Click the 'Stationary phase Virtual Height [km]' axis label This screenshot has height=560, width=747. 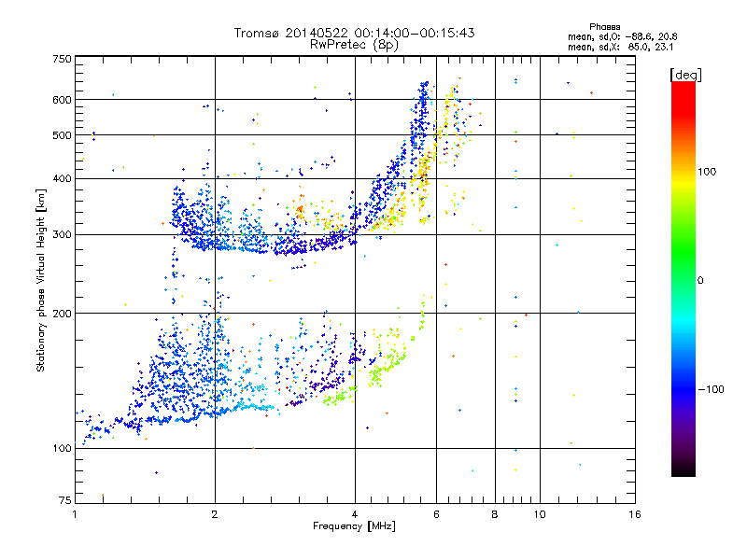pyautogui.click(x=40, y=280)
